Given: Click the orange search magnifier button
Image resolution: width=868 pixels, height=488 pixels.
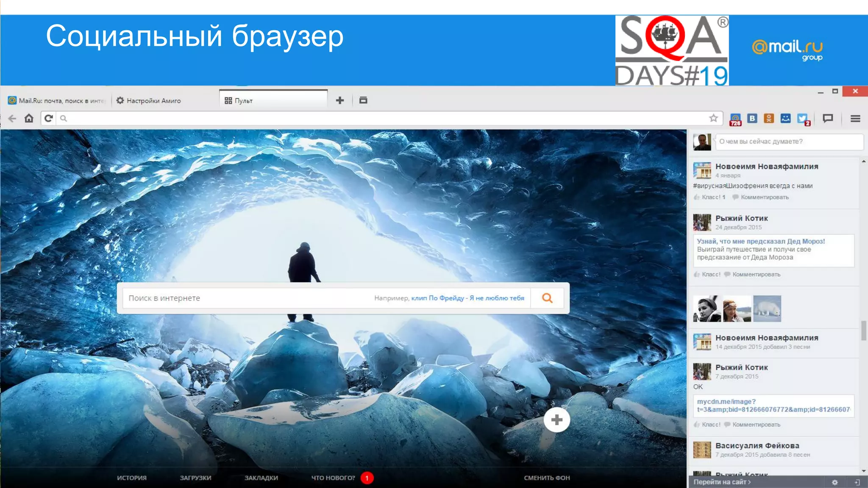Looking at the screenshot, I should pos(547,298).
